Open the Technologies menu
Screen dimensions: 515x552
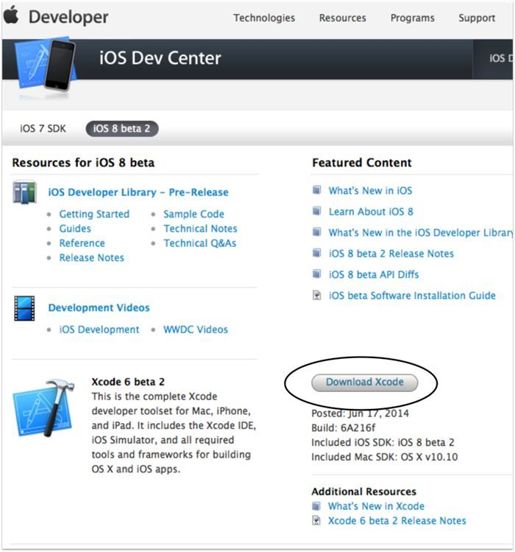click(x=264, y=18)
